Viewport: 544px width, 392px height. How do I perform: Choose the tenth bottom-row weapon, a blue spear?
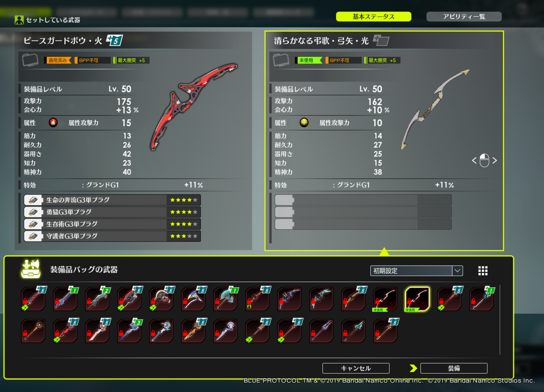[x=321, y=331]
